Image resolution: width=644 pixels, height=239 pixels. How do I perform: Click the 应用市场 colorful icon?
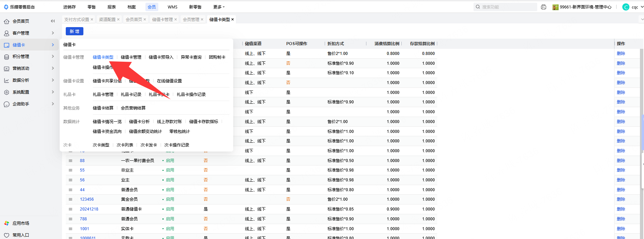tap(6, 223)
